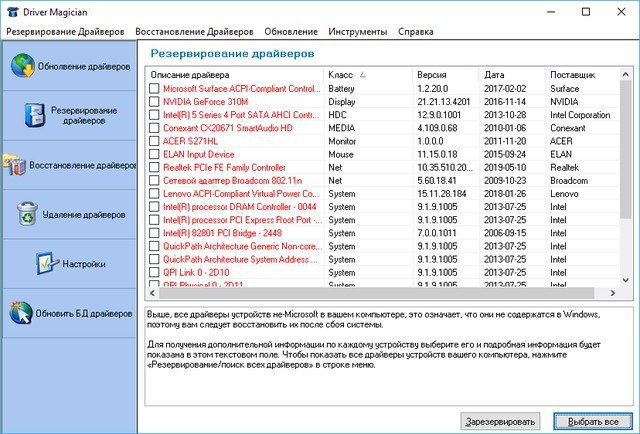Click the Выбрать все button
Viewport: 640px width, 434px height.
(x=593, y=421)
